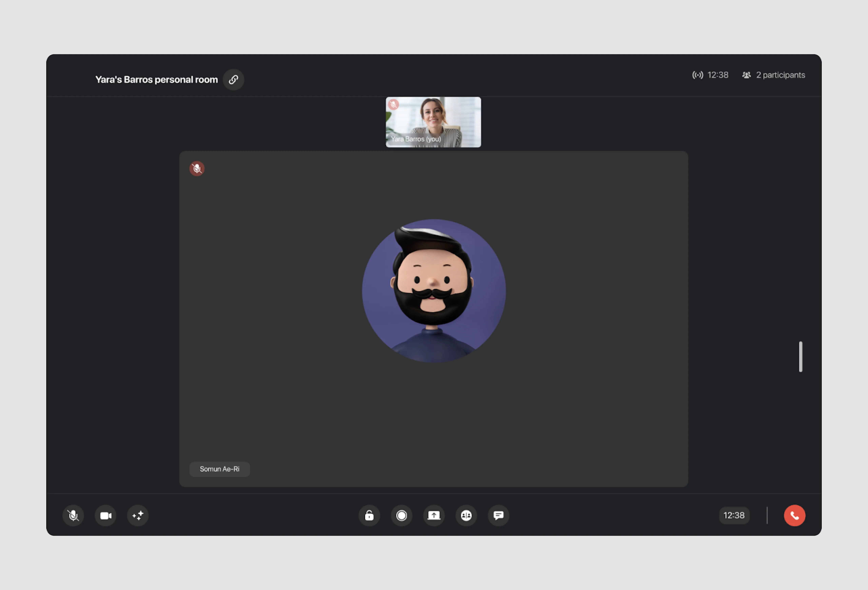Select Somun Ae-Ri's name label
The width and height of the screenshot is (868, 590).
pos(219,469)
